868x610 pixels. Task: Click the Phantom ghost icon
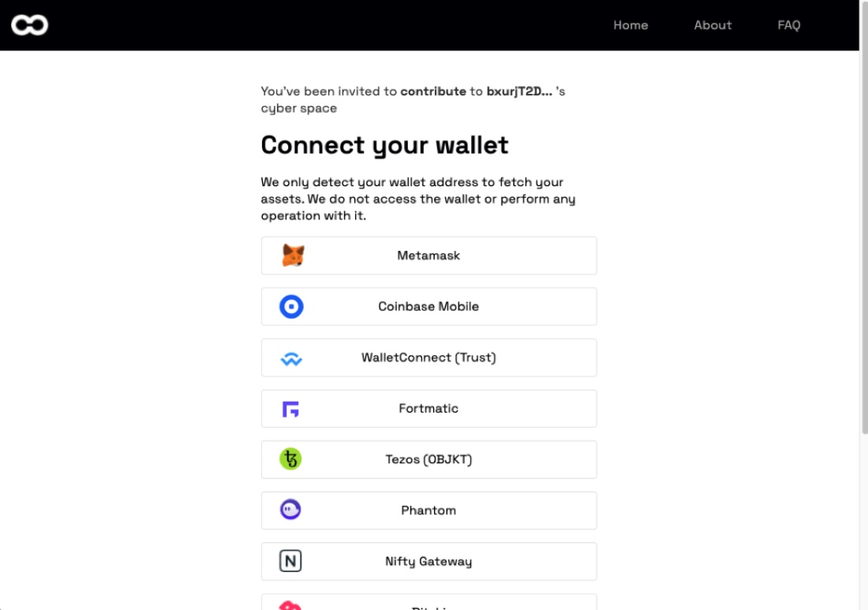coord(290,509)
